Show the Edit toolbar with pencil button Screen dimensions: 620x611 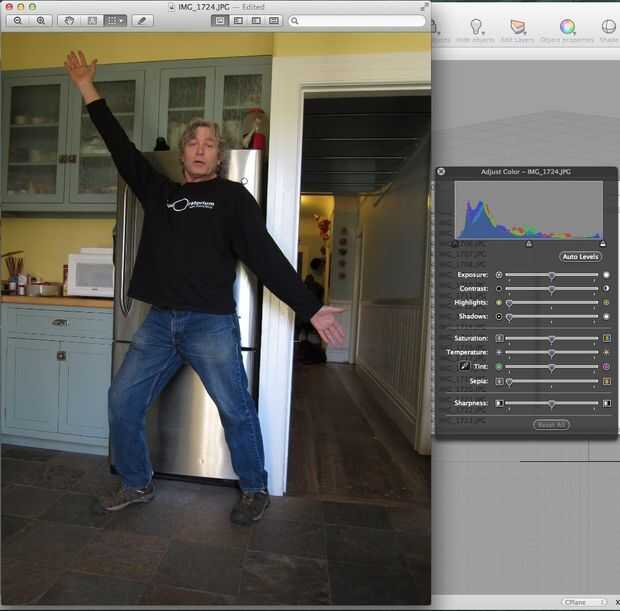click(142, 21)
